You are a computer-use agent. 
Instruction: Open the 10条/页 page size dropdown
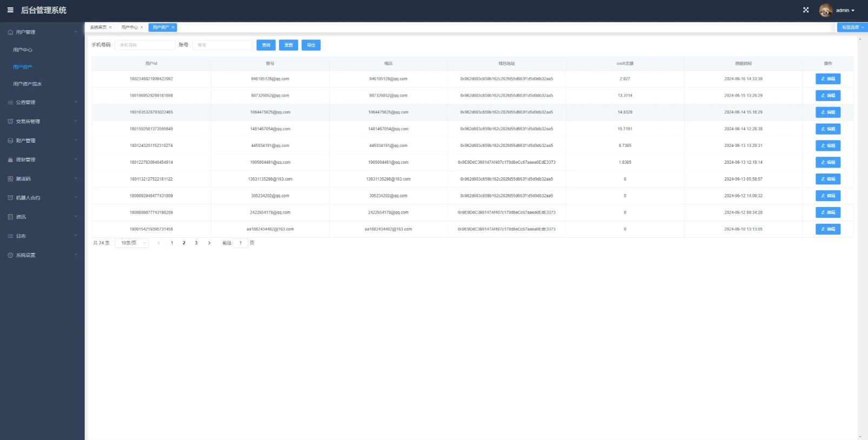131,243
